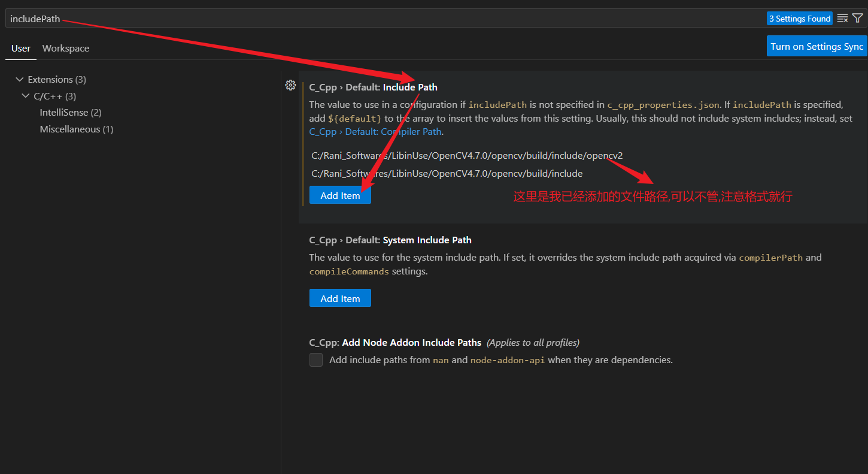The height and width of the screenshot is (474, 868).
Task: Open gear menu for Include Path setting
Action: tap(290, 85)
